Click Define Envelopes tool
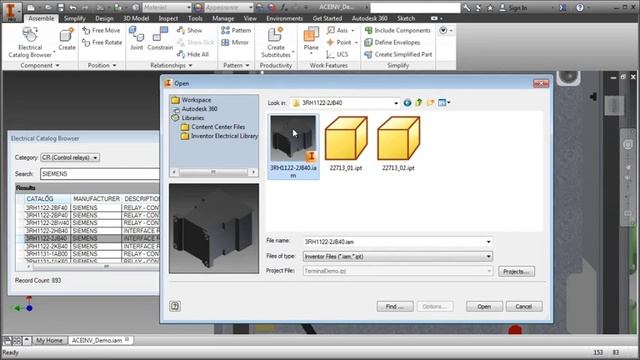This screenshot has width=640, height=360. 392,42
